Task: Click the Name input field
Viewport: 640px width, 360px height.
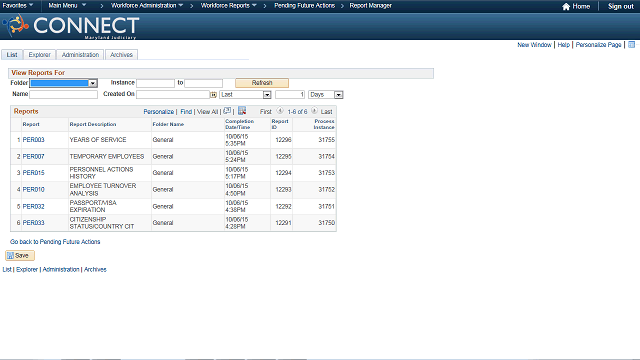Action: (64, 95)
